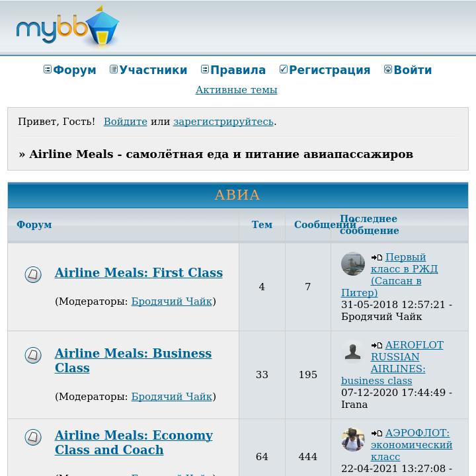Click Привет, Гость! greeting text
This screenshot has width=476, height=476.
tap(56, 122)
